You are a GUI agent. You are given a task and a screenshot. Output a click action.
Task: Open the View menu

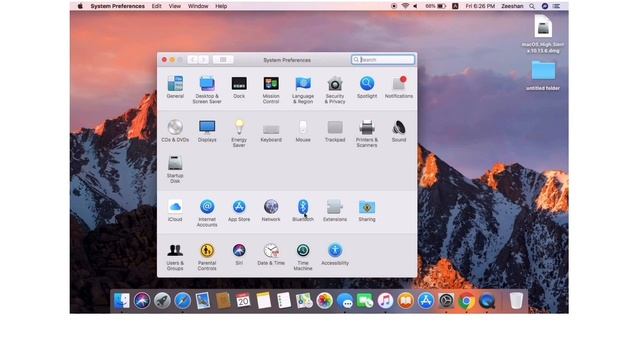point(175,6)
